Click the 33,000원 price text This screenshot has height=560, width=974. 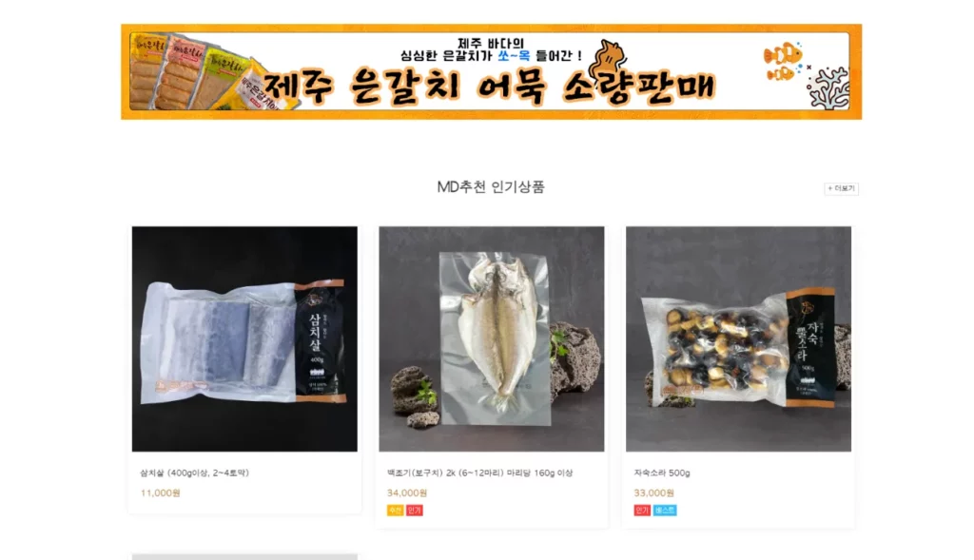click(653, 492)
